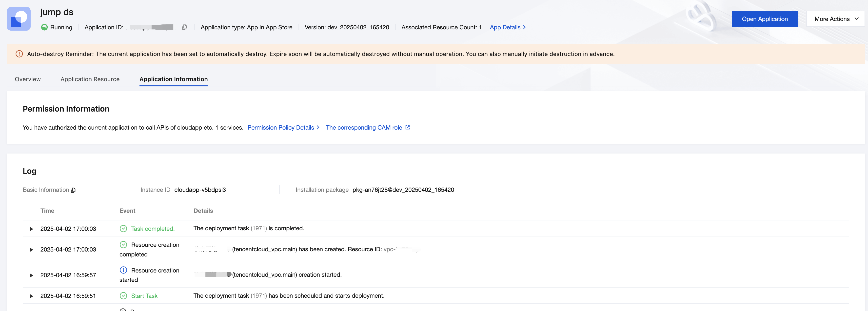
Task: Click the warning icon in Auto-destroy Reminder
Action: (x=19, y=54)
